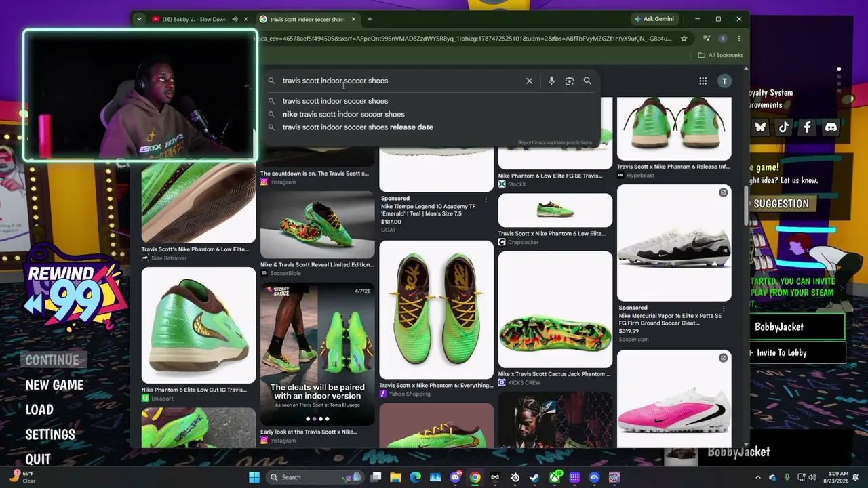
Task: Select first suggestion 'travis scott indoor soccer shoes'
Action: (x=335, y=101)
